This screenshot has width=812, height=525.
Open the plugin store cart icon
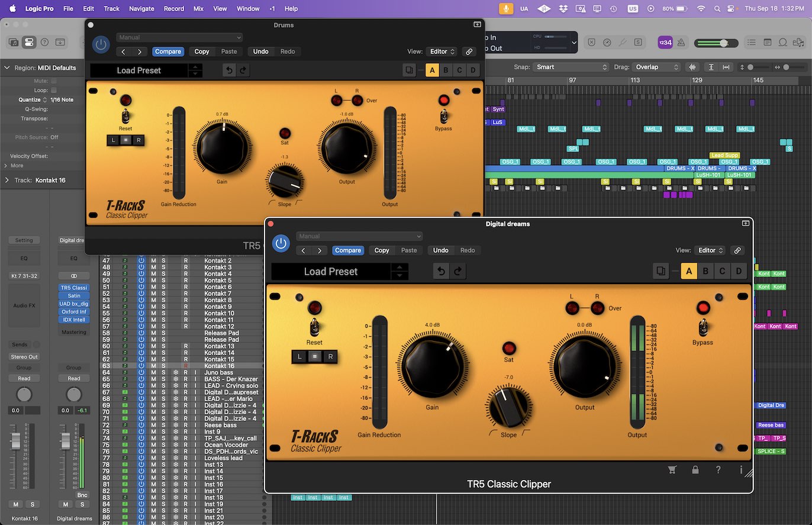[672, 469]
